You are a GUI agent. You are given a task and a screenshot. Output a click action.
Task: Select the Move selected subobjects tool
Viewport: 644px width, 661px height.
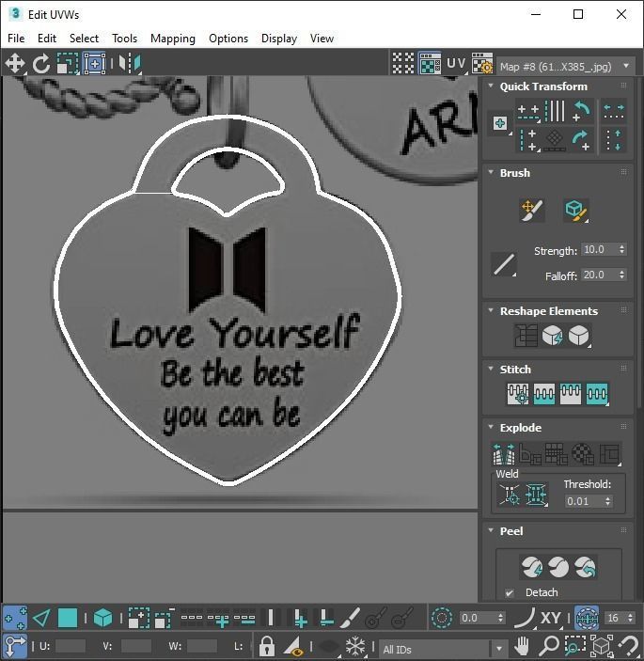(x=15, y=63)
